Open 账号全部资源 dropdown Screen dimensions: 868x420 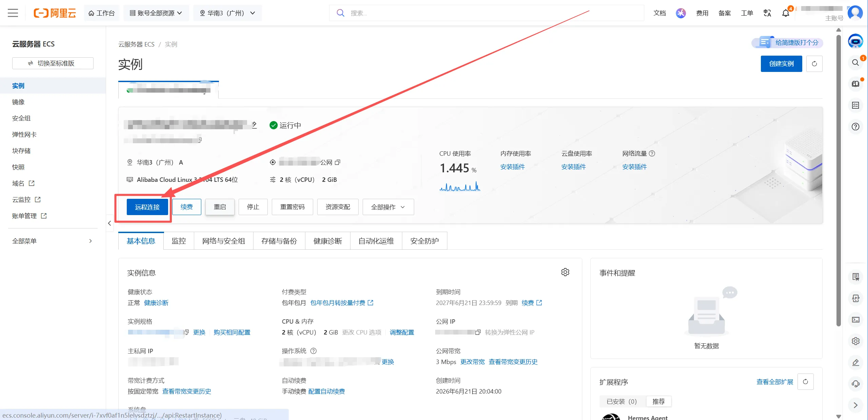pos(156,13)
